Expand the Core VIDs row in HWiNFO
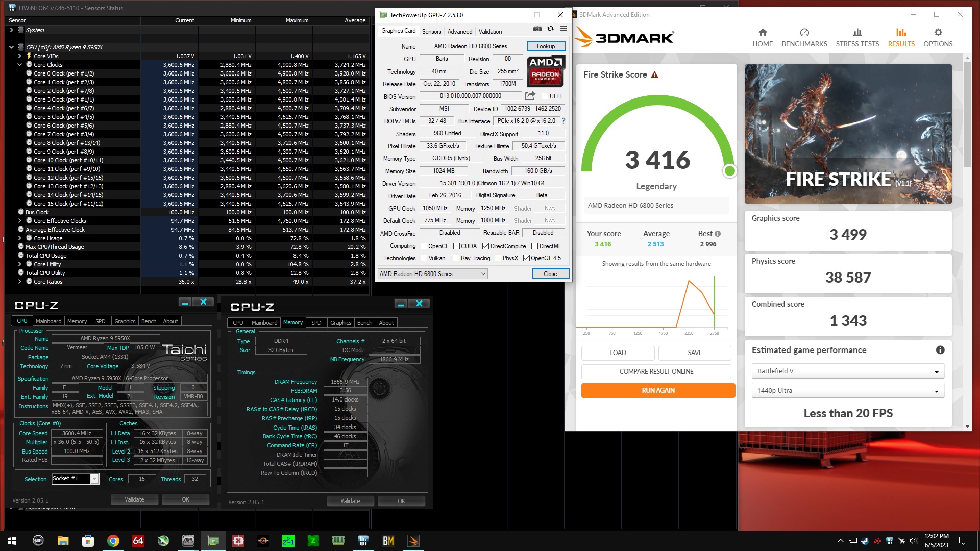Screen dimensions: 980x551 tap(20, 56)
